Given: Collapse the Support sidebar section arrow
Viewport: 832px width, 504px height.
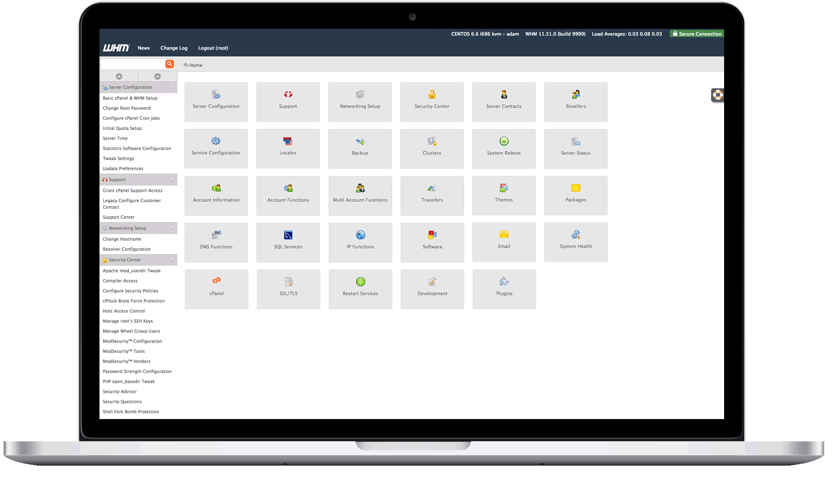Looking at the screenshot, I should 171,180.
